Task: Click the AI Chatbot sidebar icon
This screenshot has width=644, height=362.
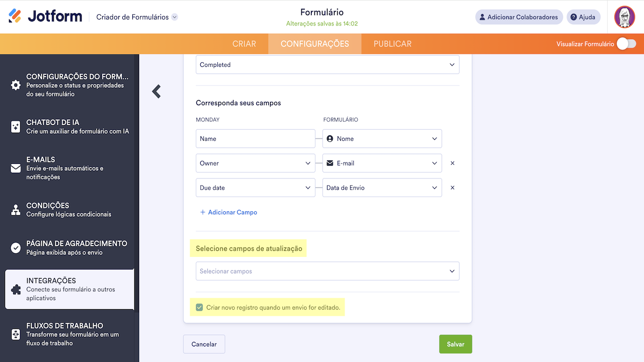Action: click(x=16, y=127)
